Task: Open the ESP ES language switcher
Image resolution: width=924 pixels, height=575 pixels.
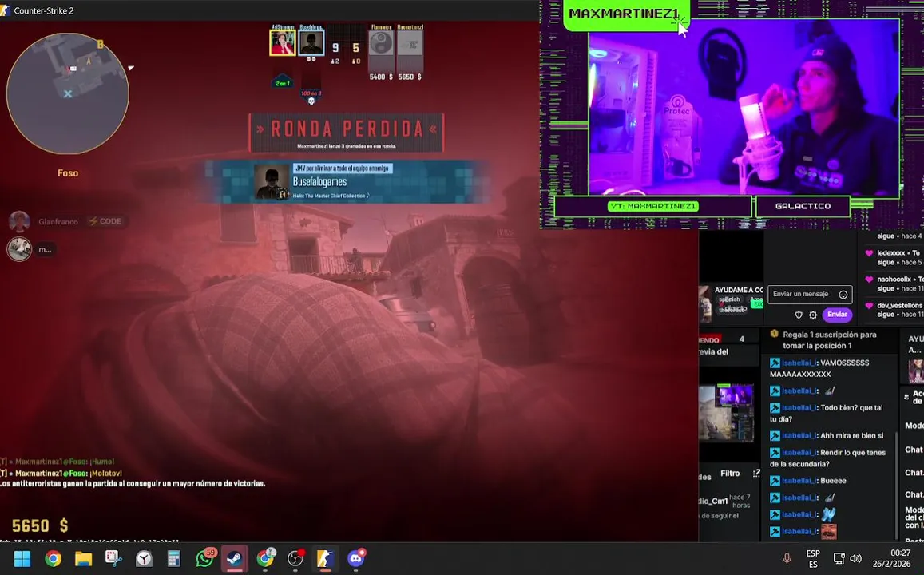Action: click(x=813, y=558)
